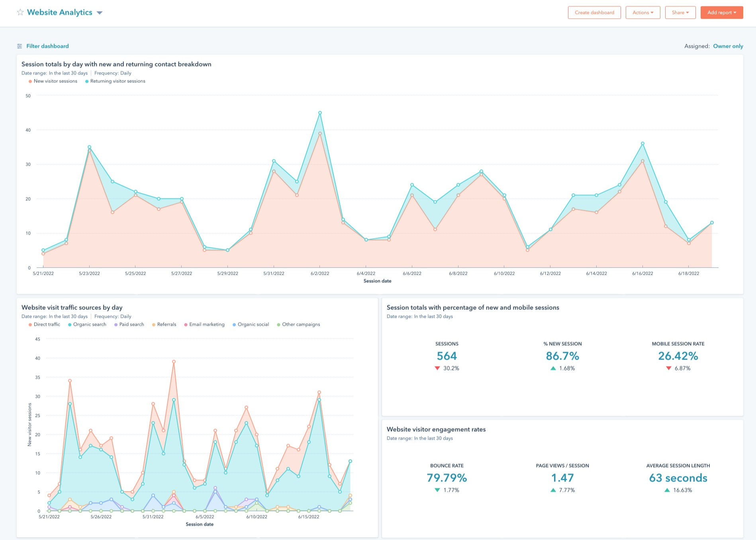Viewport: 756px width, 540px height.
Task: Click the green up arrow beside 1.68%
Action: click(553, 368)
